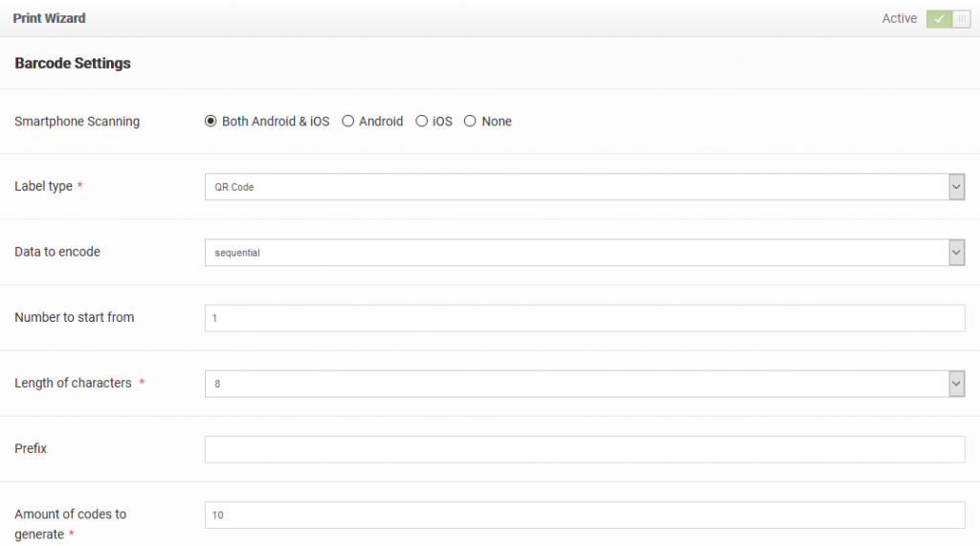Image resolution: width=980 pixels, height=546 pixels.
Task: Click the Prefix label text
Action: [x=31, y=448]
